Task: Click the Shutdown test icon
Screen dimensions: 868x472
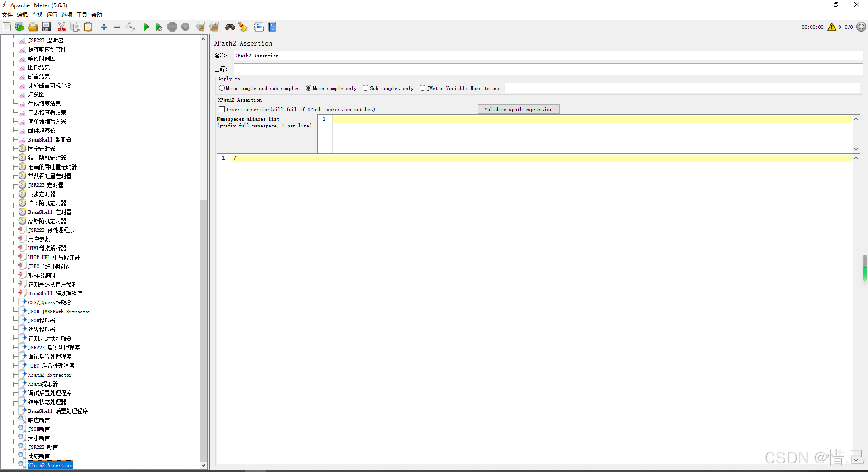Action: 185,27
